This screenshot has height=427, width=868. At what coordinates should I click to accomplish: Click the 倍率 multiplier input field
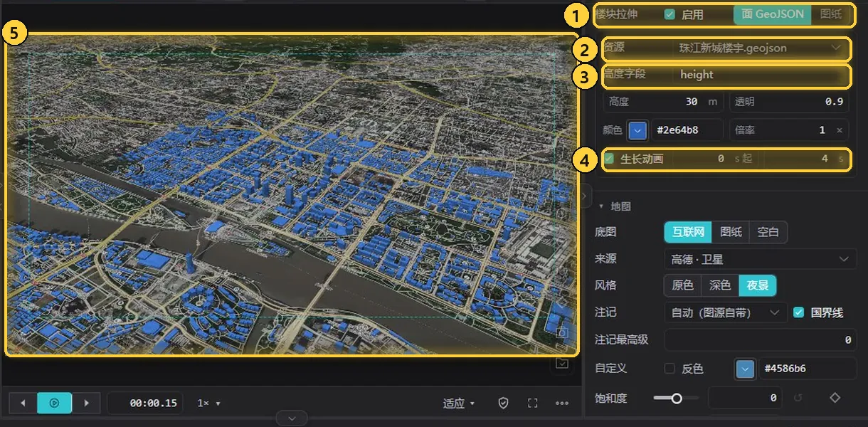tap(788, 130)
